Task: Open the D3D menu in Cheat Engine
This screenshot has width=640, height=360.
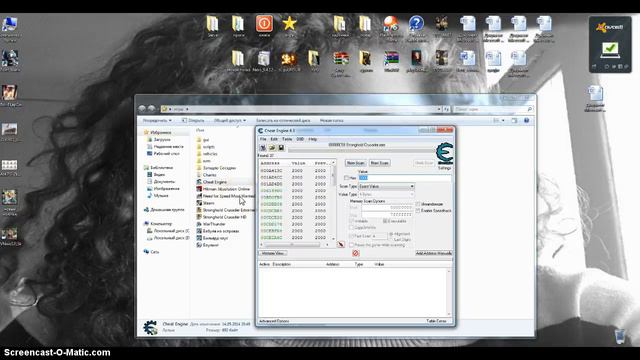Action: click(300, 139)
